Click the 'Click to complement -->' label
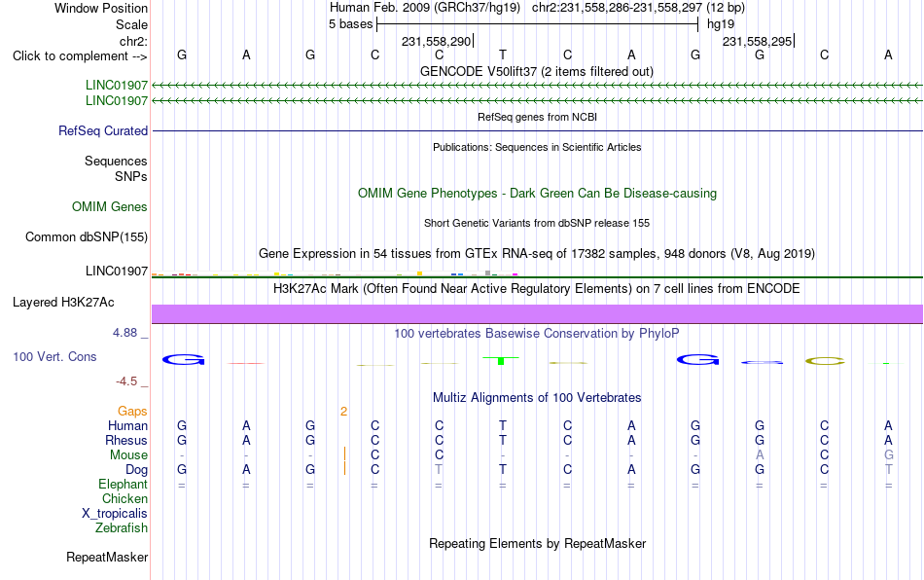This screenshot has width=924, height=580. click(80, 56)
